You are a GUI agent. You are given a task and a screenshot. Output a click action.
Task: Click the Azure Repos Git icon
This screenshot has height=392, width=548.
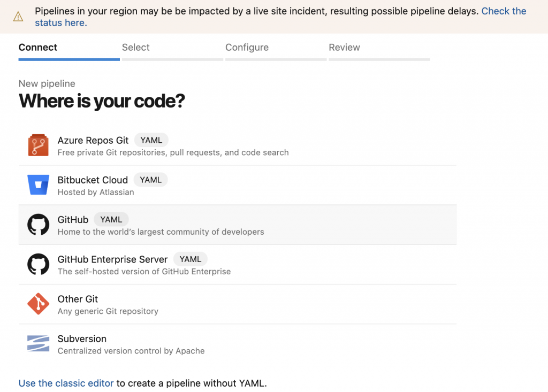(38, 145)
